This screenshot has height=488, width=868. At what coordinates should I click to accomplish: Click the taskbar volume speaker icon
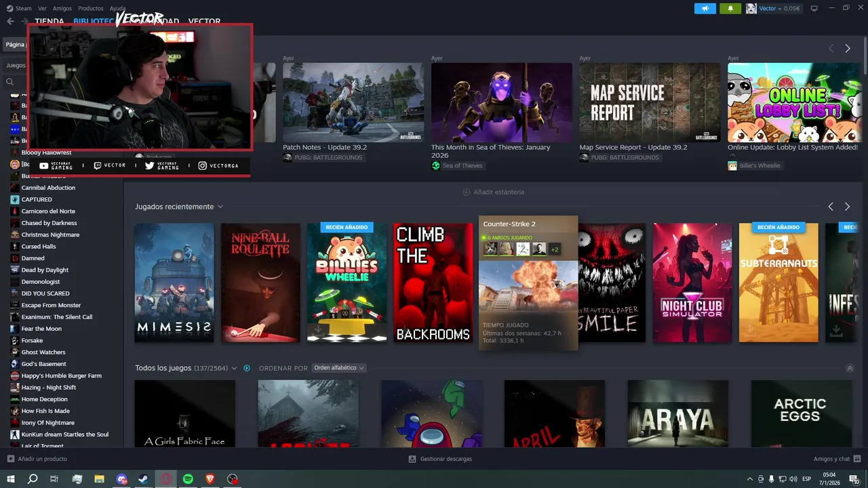click(x=794, y=479)
